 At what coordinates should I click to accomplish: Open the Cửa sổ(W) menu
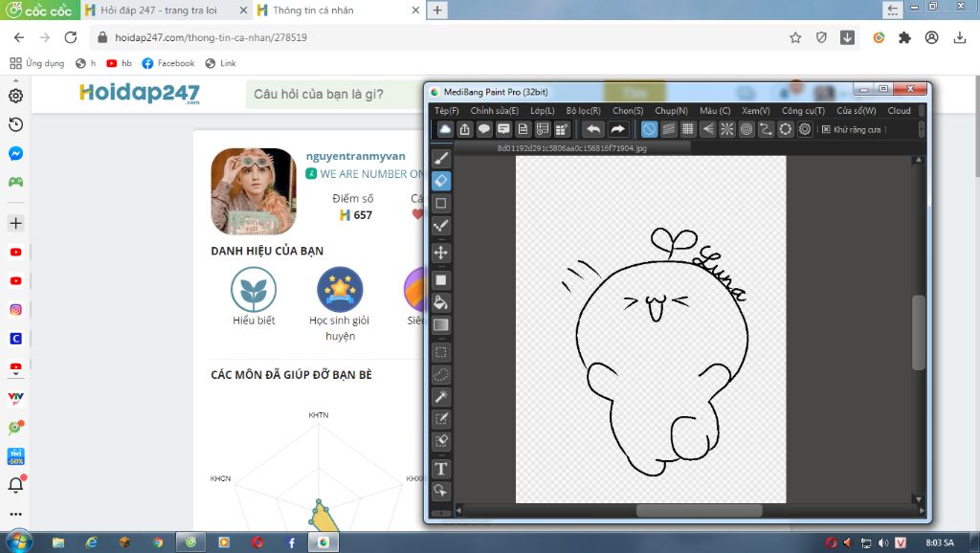(857, 111)
